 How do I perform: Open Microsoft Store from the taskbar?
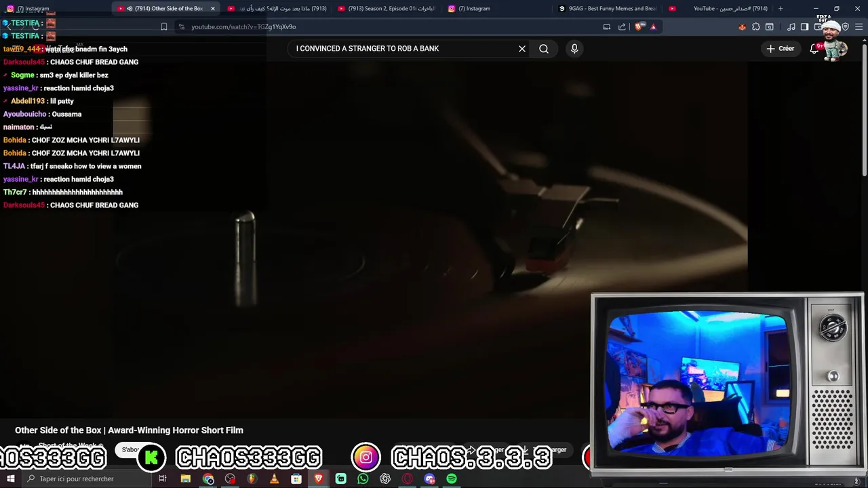296,479
